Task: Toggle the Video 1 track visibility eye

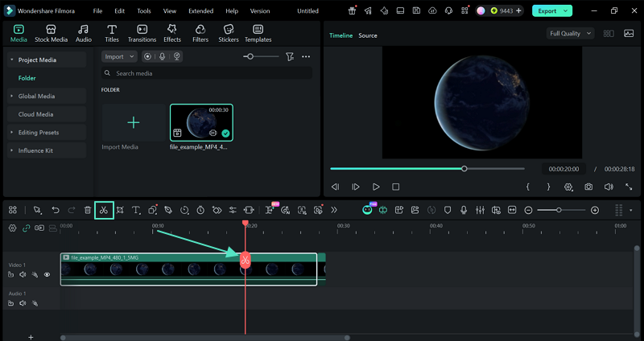Action: pyautogui.click(x=47, y=274)
